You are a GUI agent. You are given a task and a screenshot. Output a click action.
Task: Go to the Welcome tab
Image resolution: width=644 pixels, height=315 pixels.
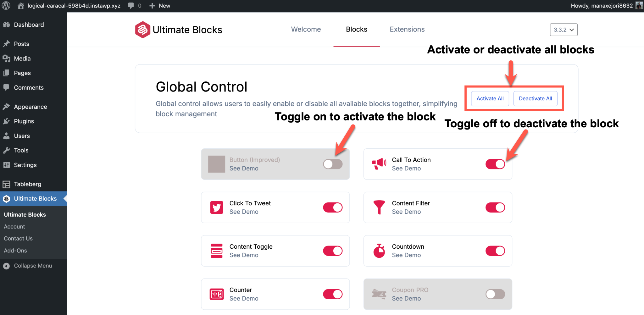tap(306, 29)
